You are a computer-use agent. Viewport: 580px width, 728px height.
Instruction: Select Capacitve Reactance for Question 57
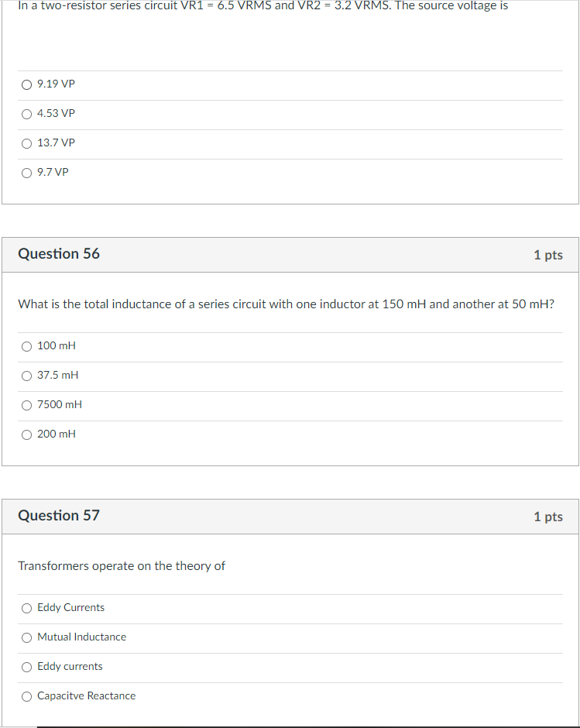pos(26,696)
